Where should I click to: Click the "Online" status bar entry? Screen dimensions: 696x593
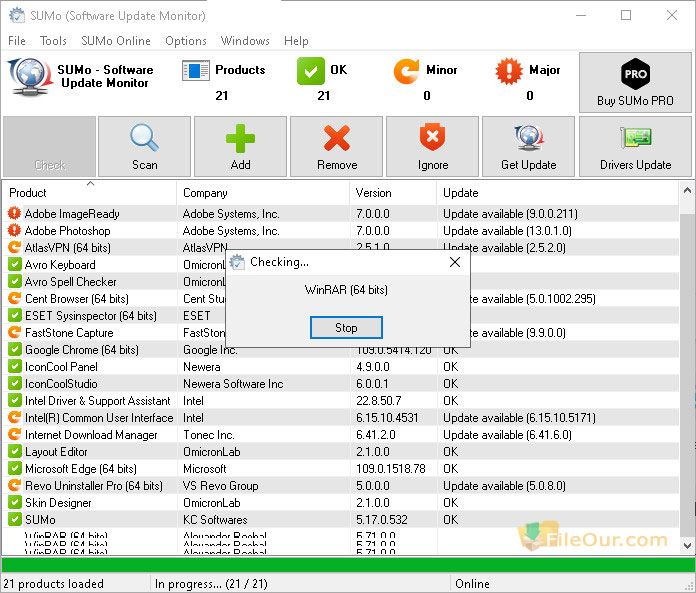coord(472,584)
